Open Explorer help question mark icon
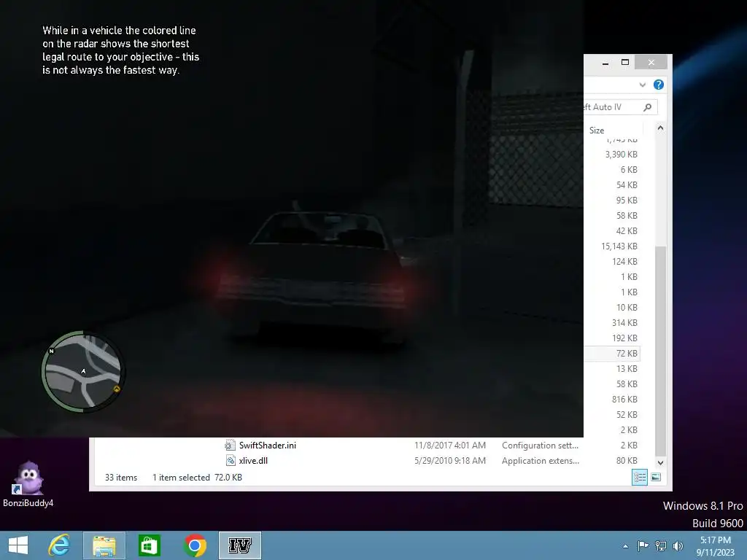 659,85
